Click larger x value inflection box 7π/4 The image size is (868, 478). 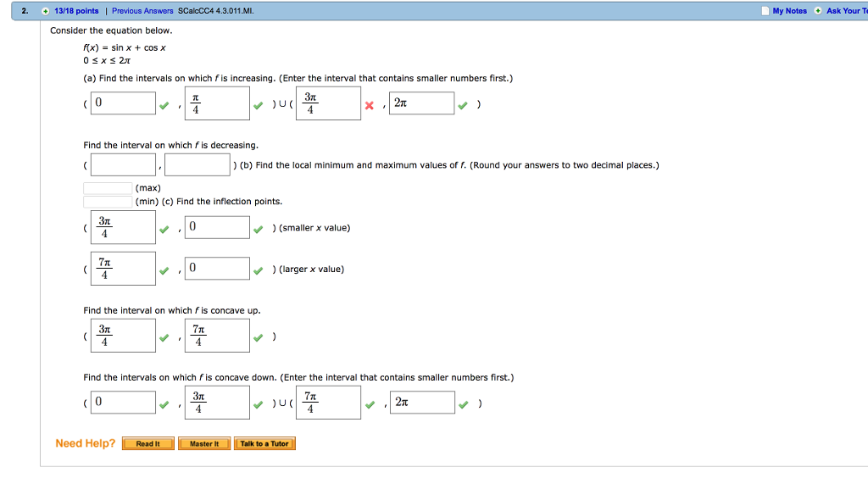123,269
